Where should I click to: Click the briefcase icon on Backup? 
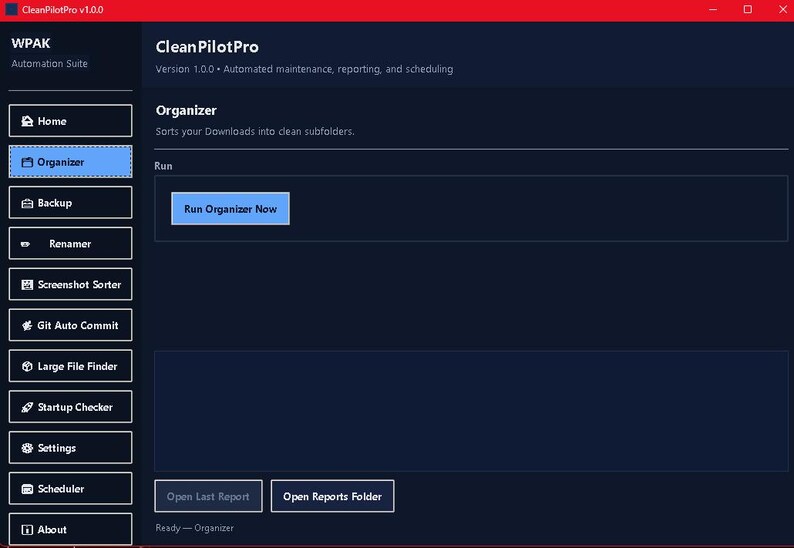[x=27, y=203]
